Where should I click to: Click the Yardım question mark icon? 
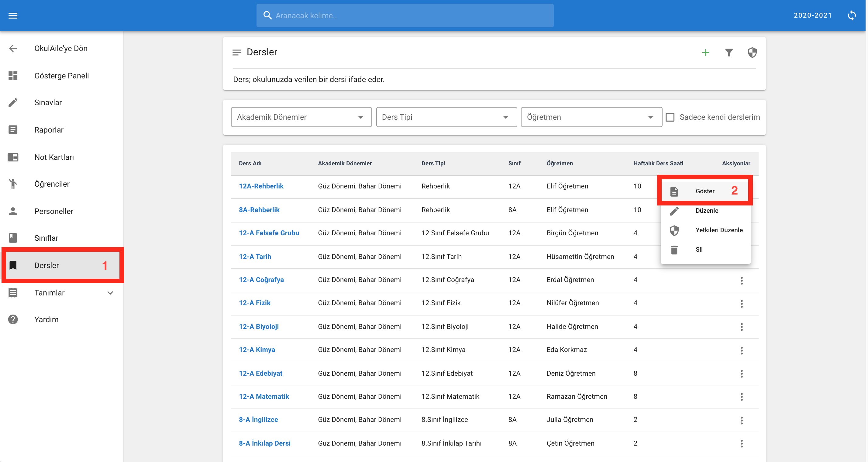coord(13,319)
